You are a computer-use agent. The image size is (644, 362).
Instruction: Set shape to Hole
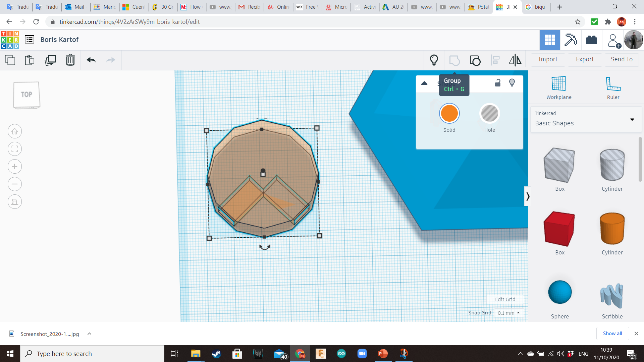coord(489,114)
